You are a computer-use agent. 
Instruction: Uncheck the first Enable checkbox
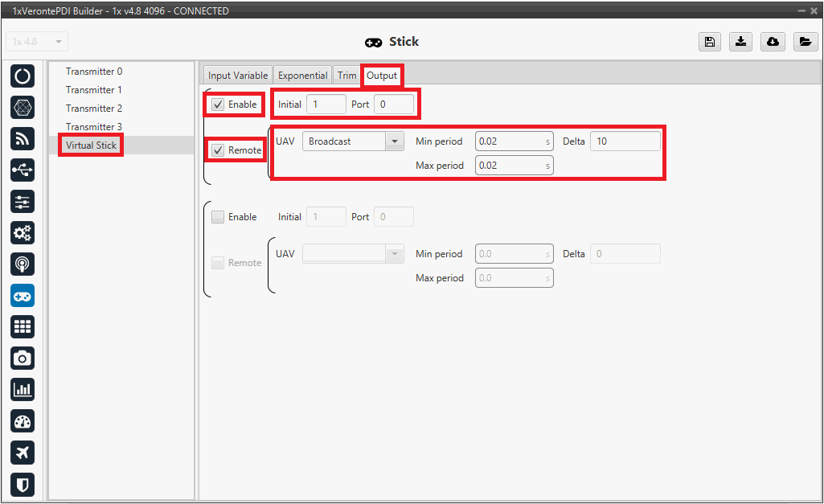[218, 104]
